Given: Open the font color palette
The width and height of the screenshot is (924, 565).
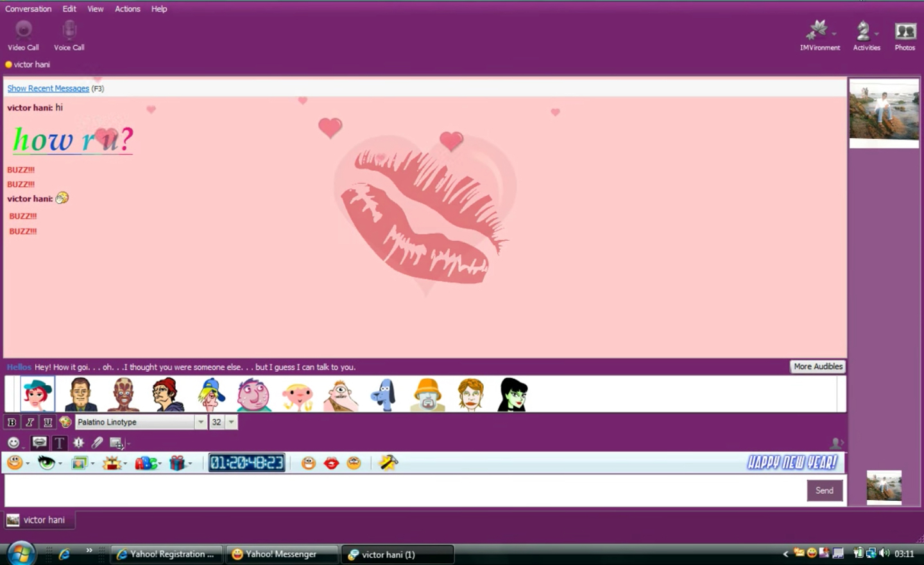Looking at the screenshot, I should tap(65, 422).
